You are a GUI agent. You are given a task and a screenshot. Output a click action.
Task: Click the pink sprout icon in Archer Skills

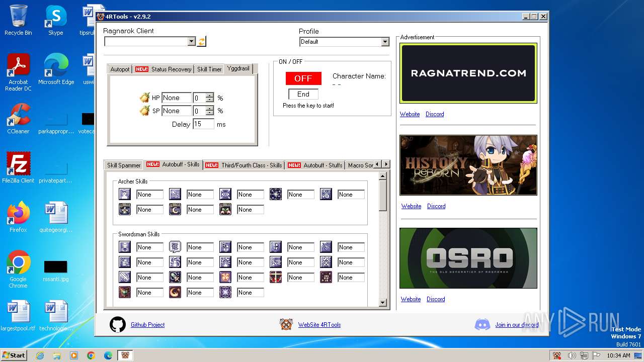(x=225, y=209)
